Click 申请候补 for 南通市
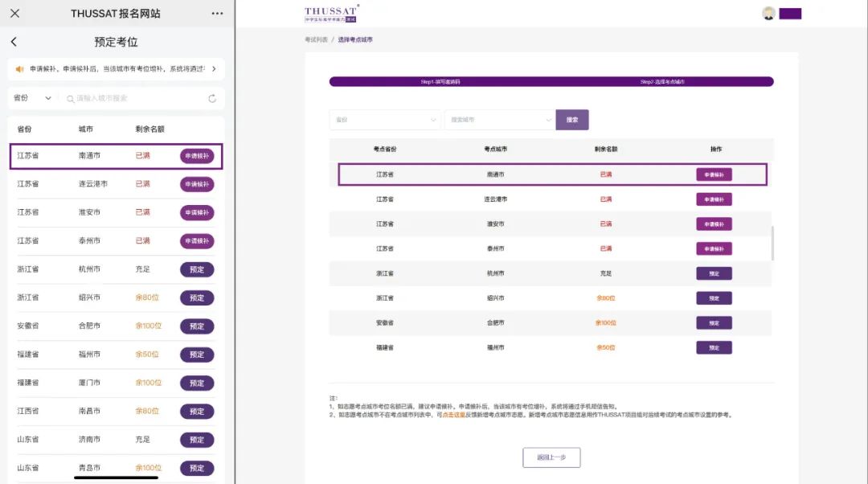868x484 pixels. pyautogui.click(x=196, y=156)
